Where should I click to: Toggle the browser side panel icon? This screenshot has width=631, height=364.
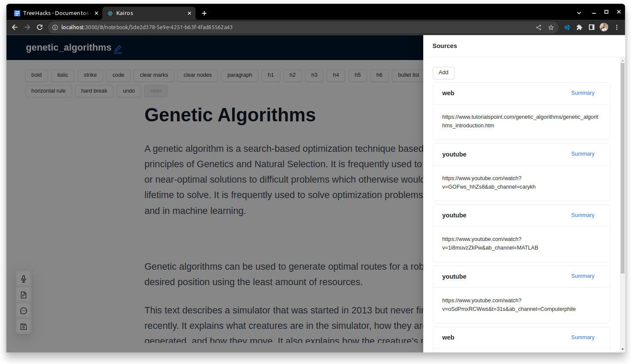click(592, 27)
